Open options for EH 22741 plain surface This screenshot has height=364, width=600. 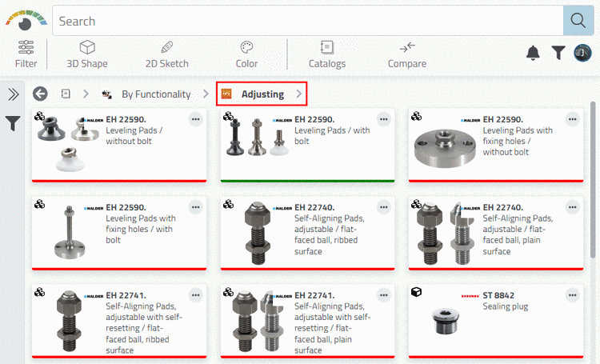click(384, 295)
